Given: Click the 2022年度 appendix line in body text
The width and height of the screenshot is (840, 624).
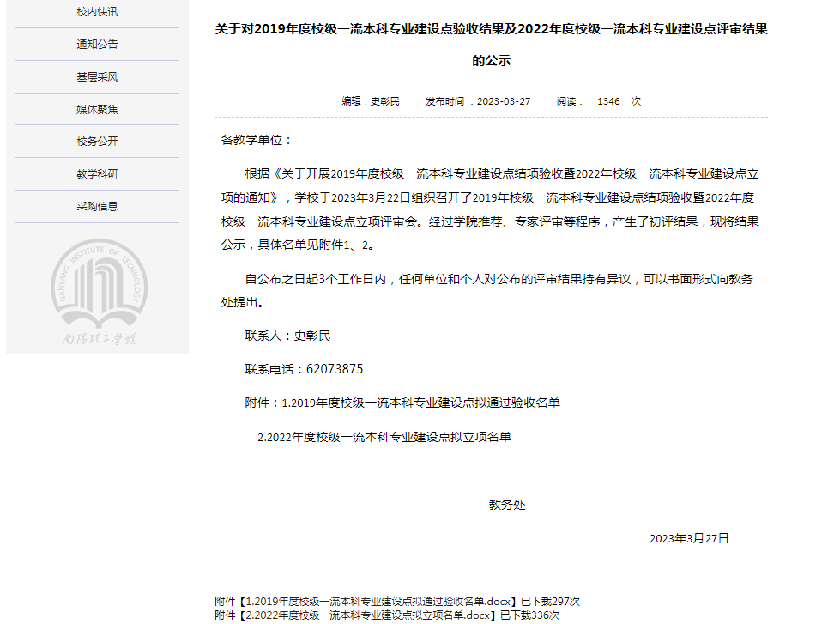Looking at the screenshot, I should click(x=384, y=437).
